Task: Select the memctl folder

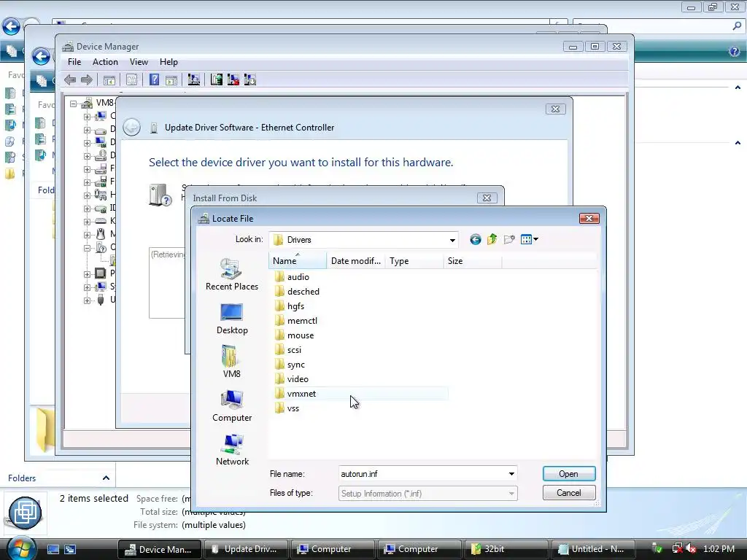Action: coord(296,321)
